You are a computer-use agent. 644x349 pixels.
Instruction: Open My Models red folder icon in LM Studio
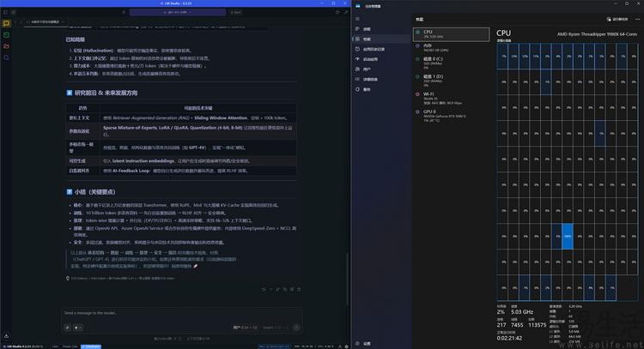[x=6, y=46]
